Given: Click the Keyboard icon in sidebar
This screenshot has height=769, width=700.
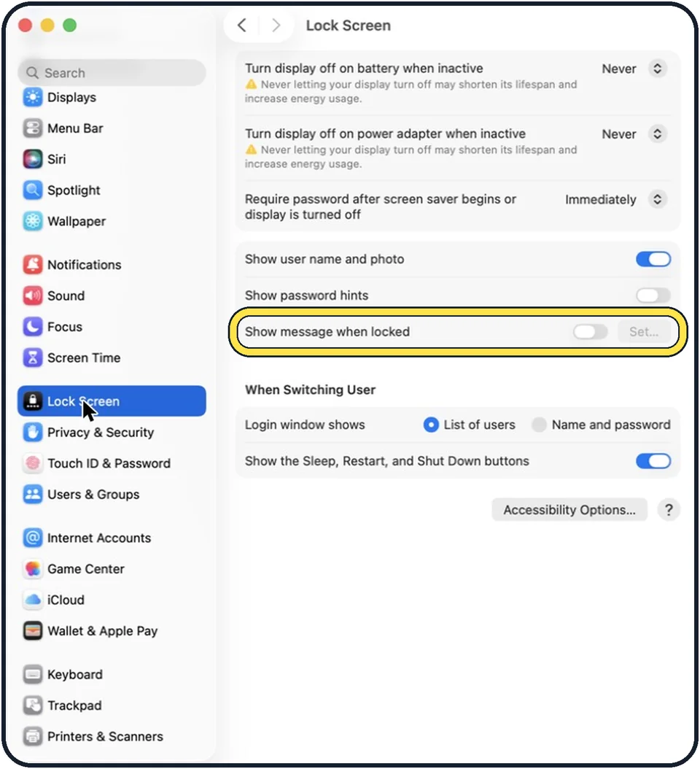Looking at the screenshot, I should tap(33, 674).
